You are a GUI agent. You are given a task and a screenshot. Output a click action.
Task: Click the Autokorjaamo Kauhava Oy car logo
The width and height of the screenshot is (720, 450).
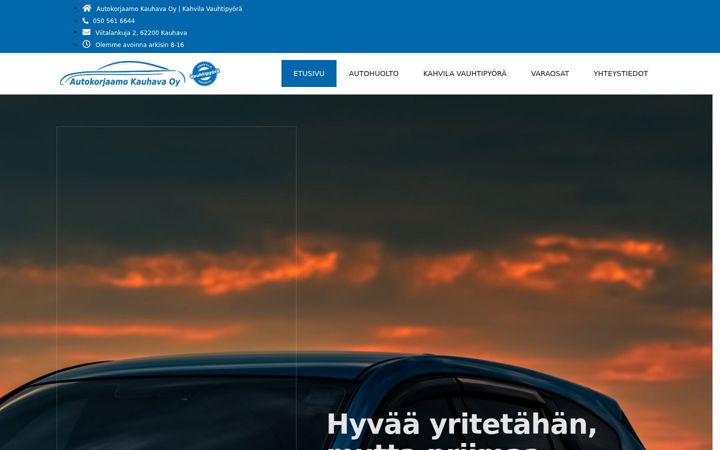(123, 74)
